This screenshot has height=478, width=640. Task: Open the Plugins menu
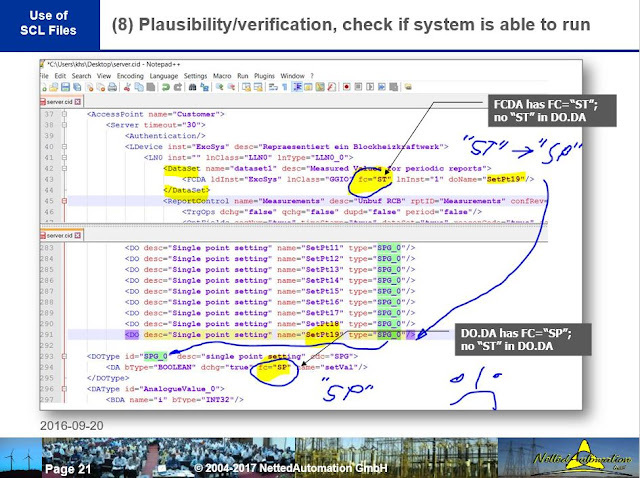pyautogui.click(x=264, y=76)
